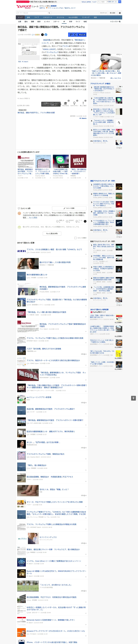This screenshot has width=138, height=644.
Task: Dismiss the アスキー 17:00 recommended article card
Action: (33, 178)
